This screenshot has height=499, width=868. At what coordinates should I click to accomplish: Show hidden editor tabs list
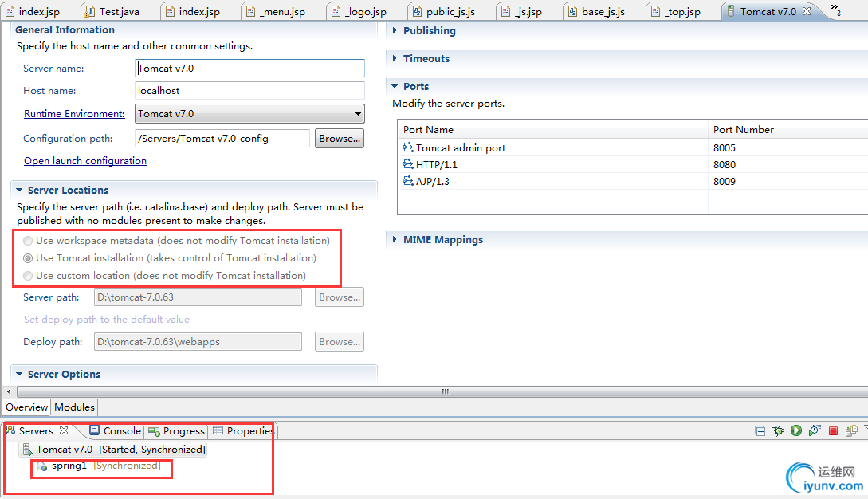(x=836, y=10)
